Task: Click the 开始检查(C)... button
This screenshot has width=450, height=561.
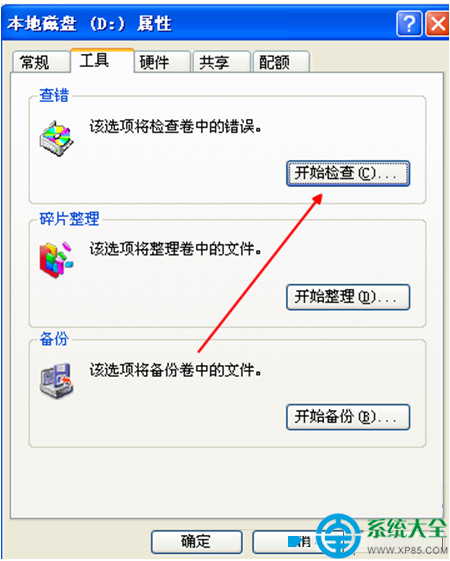Action: [x=348, y=174]
